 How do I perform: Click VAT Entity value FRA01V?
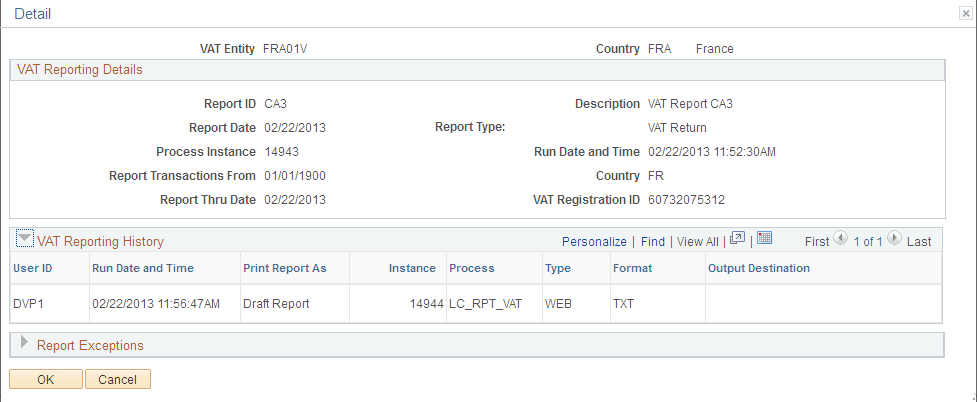click(x=285, y=49)
